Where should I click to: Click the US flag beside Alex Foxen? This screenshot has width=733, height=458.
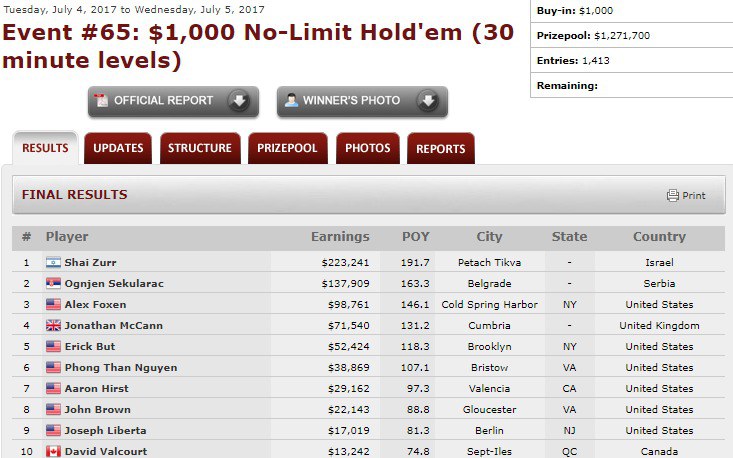coord(53,304)
